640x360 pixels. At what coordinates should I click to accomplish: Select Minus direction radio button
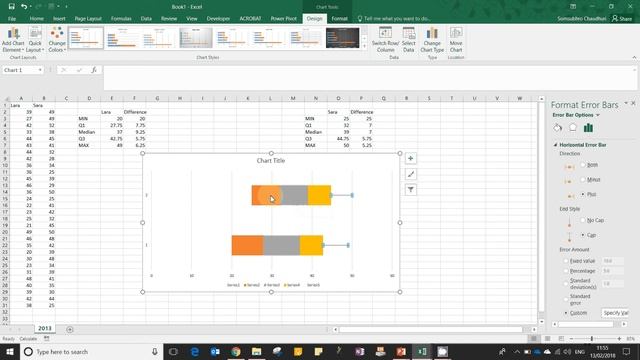click(x=583, y=180)
